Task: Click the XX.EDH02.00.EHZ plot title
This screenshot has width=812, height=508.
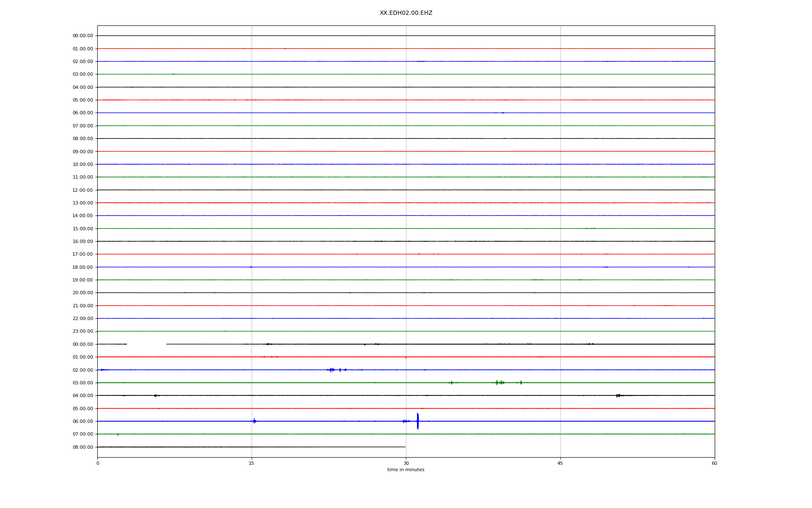Action: 406,13
